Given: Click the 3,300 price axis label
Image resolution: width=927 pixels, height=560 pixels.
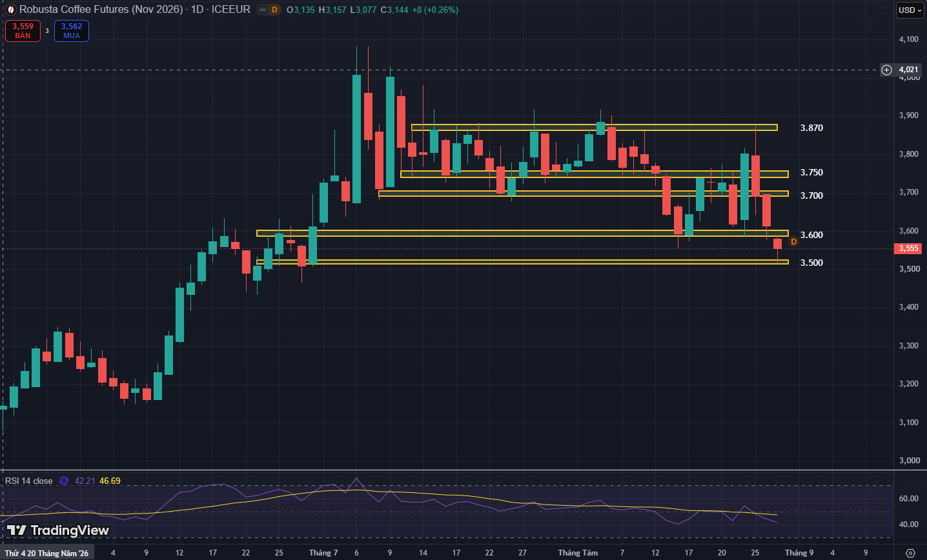Looking at the screenshot, I should (x=908, y=346).
